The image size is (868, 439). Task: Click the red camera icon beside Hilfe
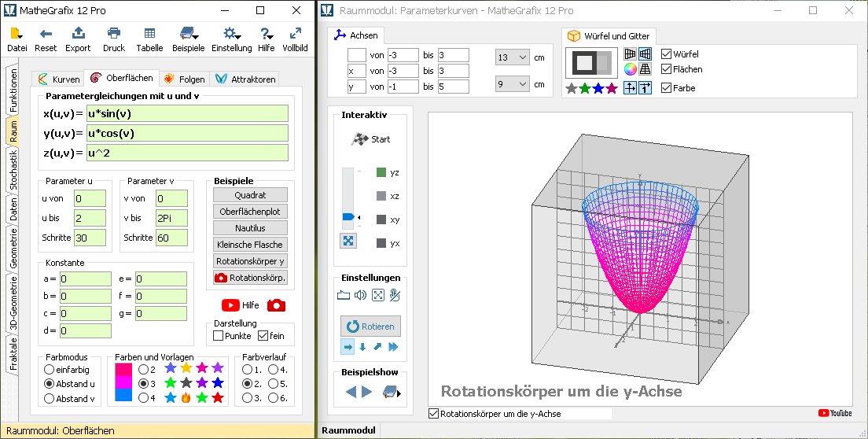(x=276, y=305)
